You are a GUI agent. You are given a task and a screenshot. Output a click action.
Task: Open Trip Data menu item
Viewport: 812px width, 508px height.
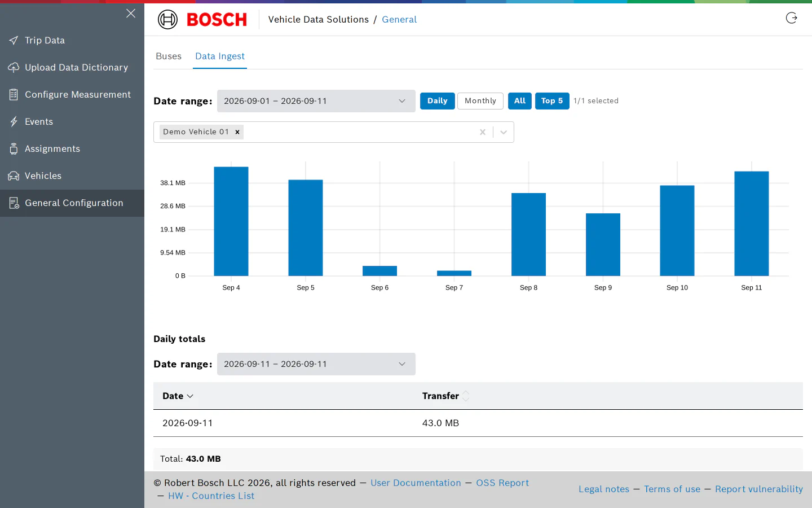click(72, 41)
